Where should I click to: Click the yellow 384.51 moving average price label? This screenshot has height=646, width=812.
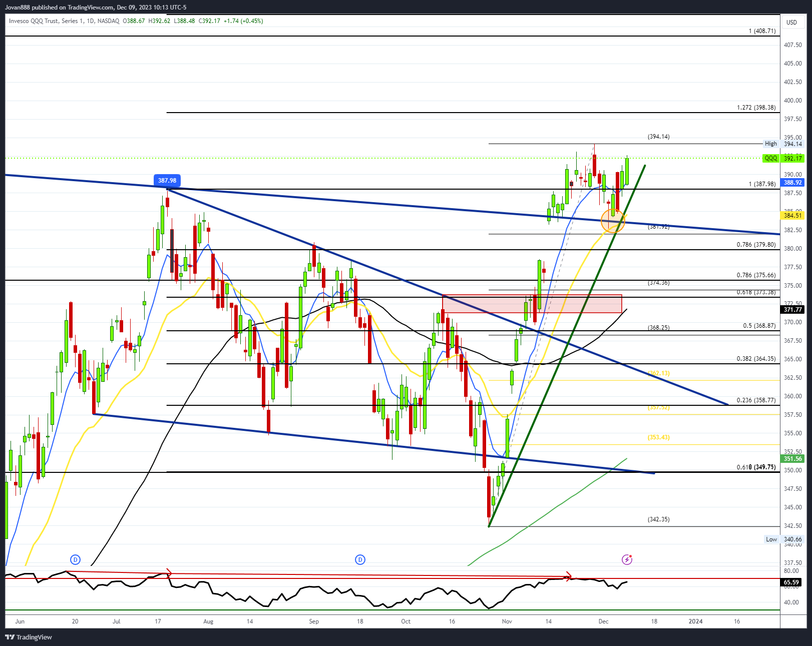pos(793,216)
